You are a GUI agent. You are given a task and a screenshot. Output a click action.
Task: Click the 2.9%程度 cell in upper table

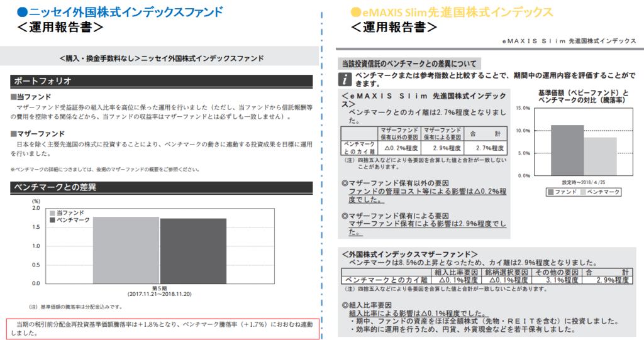coord(442,148)
